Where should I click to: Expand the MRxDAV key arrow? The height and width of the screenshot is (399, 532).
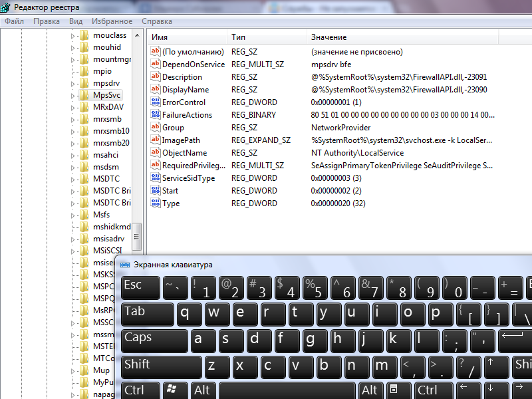click(x=73, y=107)
